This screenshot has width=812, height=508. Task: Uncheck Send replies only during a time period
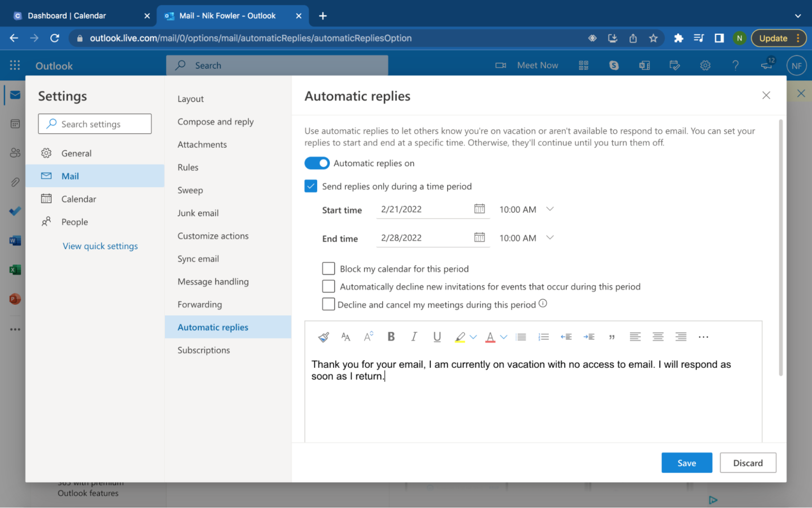pyautogui.click(x=310, y=186)
